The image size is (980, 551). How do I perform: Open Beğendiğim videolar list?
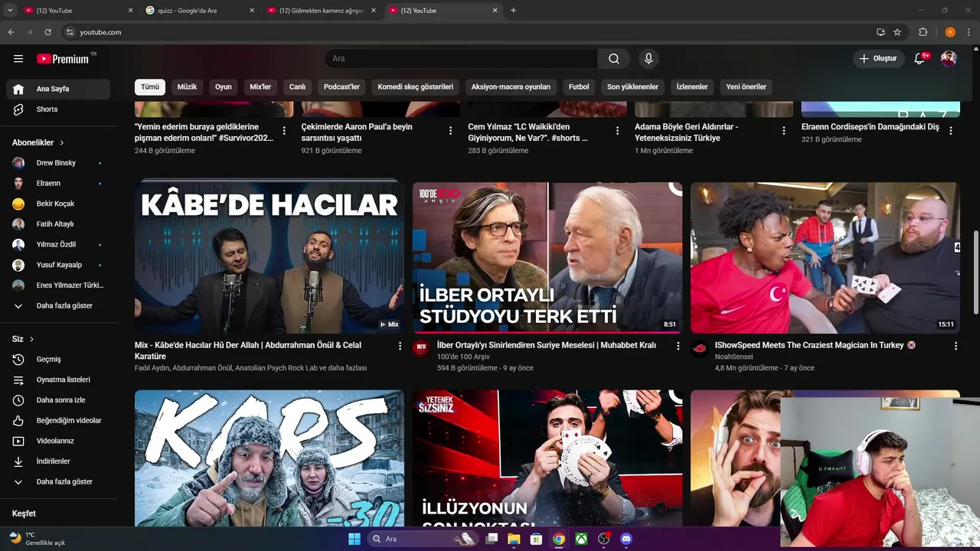coord(58,420)
